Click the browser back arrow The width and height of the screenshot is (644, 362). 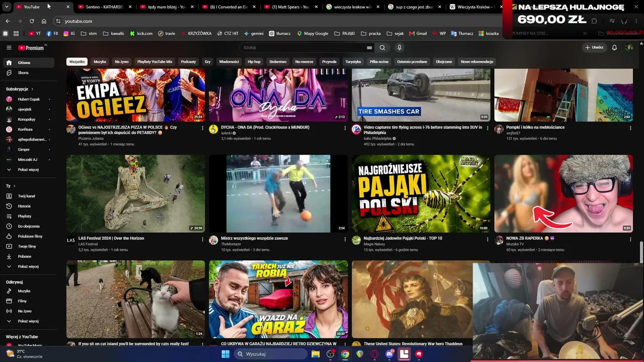[x=8, y=21]
